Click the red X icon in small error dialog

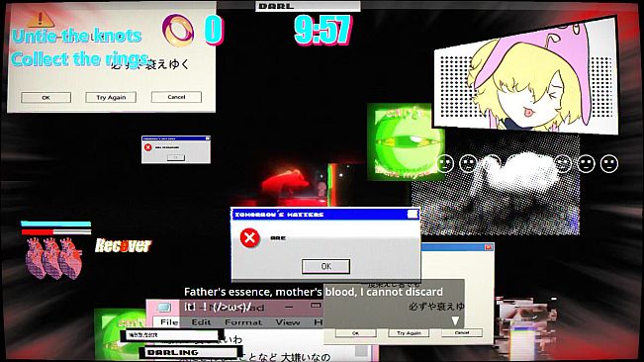pos(148,147)
